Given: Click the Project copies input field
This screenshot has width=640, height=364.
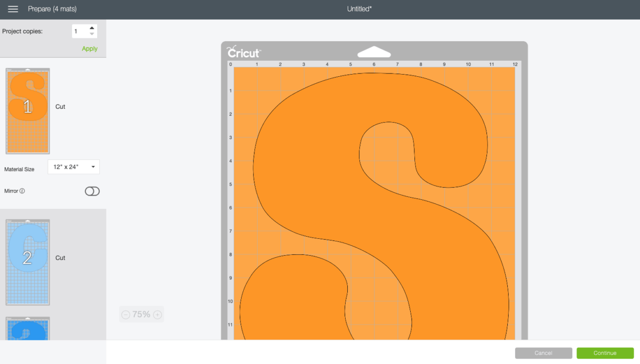Looking at the screenshot, I should point(80,31).
